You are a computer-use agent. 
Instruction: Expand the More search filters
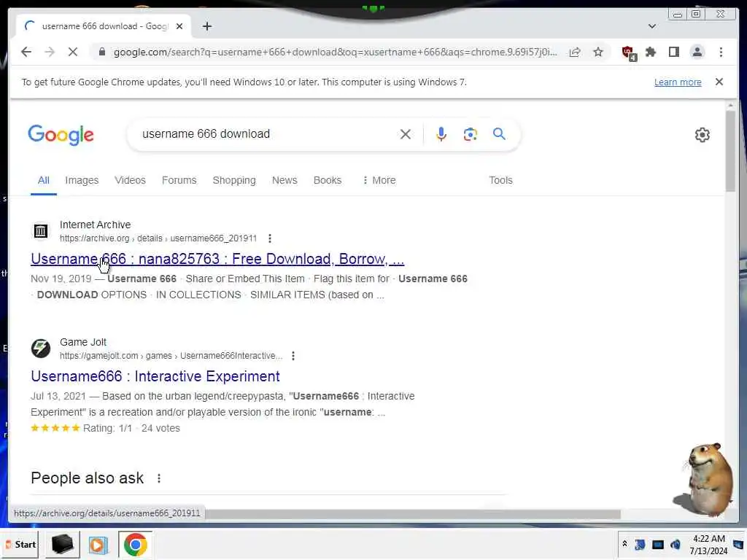click(x=379, y=180)
